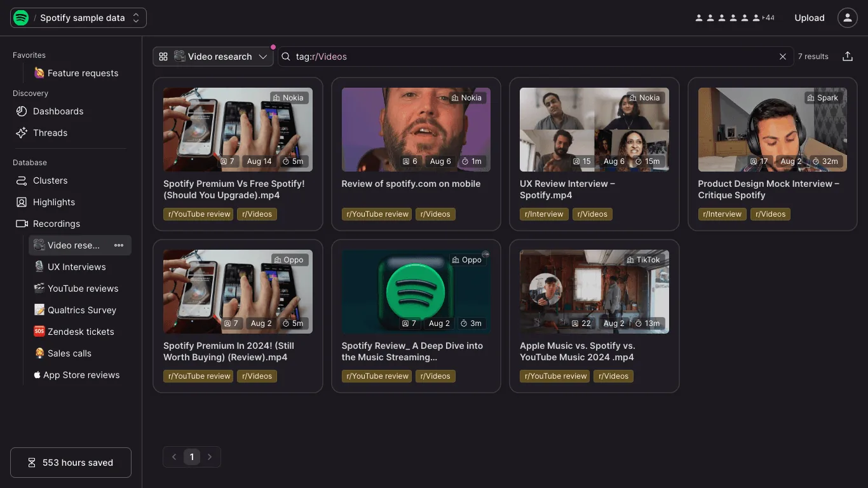Click the 17 highlights count on Product Design card
Image resolution: width=868 pixels, height=488 pixels.
759,161
